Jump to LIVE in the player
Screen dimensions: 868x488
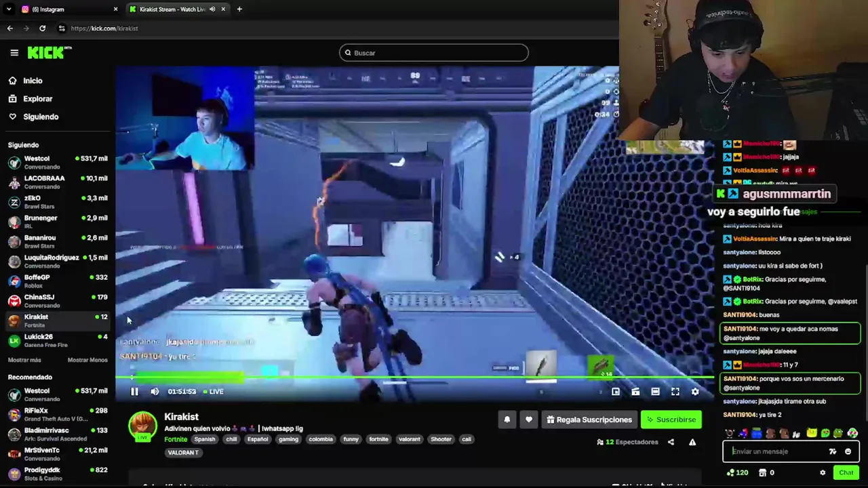(213, 391)
